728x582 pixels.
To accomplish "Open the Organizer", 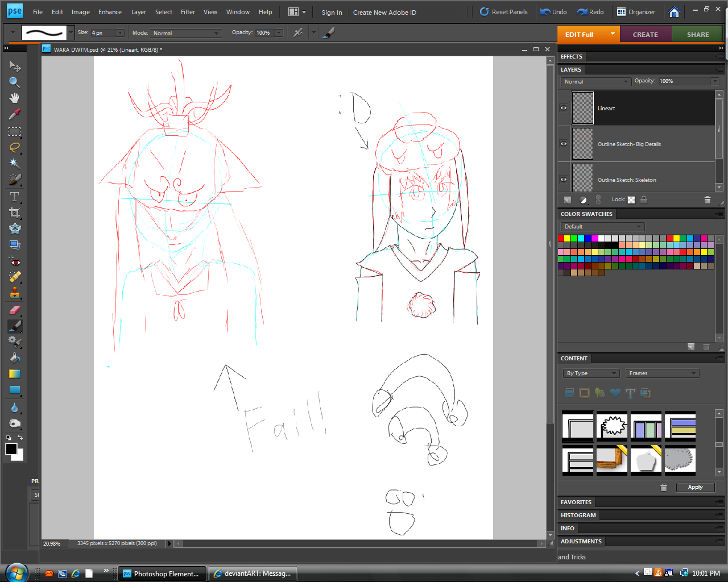I will pos(636,12).
